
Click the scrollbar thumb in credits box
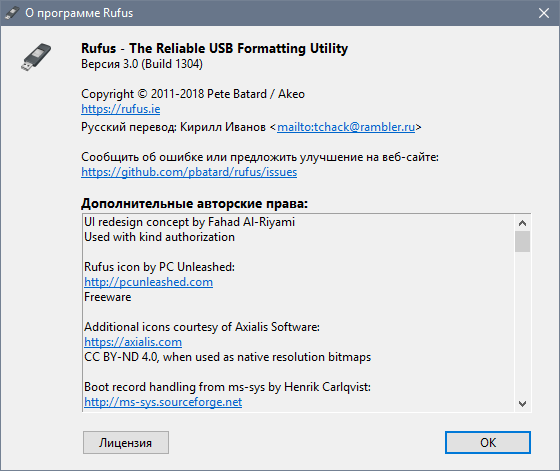pyautogui.click(x=522, y=241)
